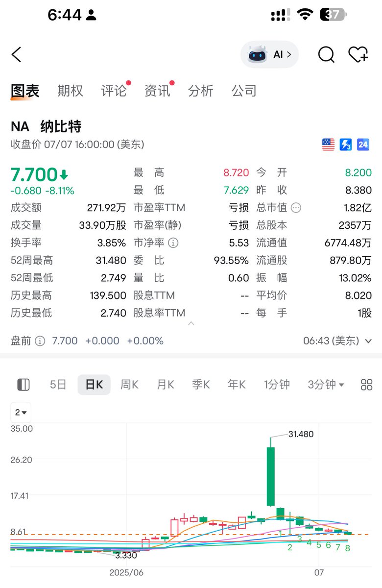Tap the 成交额 value 271.92万
The height and width of the screenshot is (588, 382).
(x=106, y=208)
